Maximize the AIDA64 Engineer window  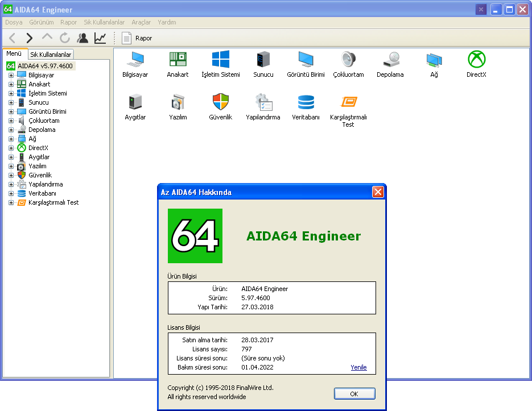point(510,10)
